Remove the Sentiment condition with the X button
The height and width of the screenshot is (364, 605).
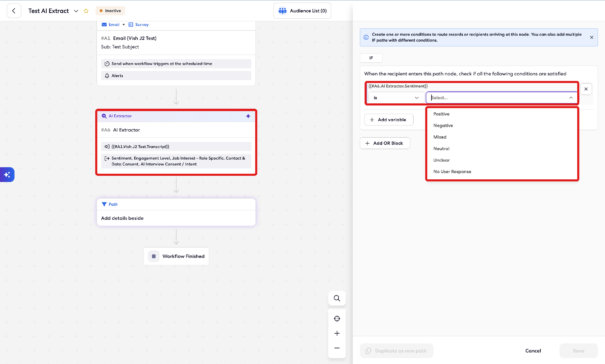pos(586,89)
